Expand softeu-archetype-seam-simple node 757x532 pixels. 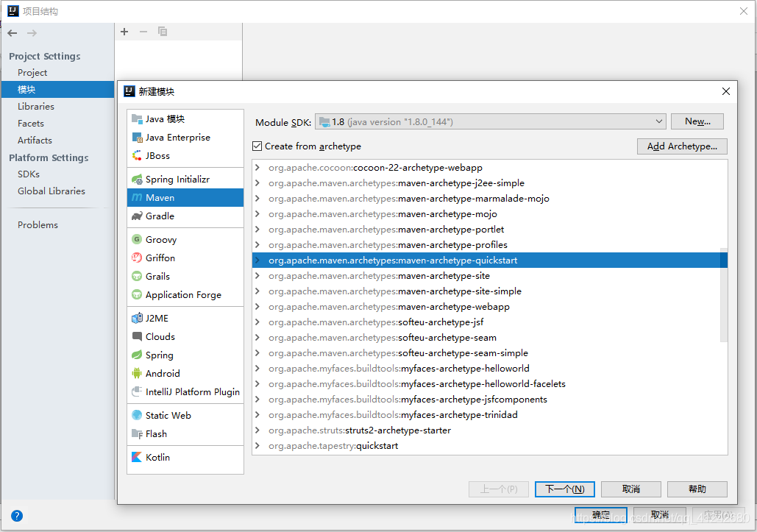pos(257,353)
